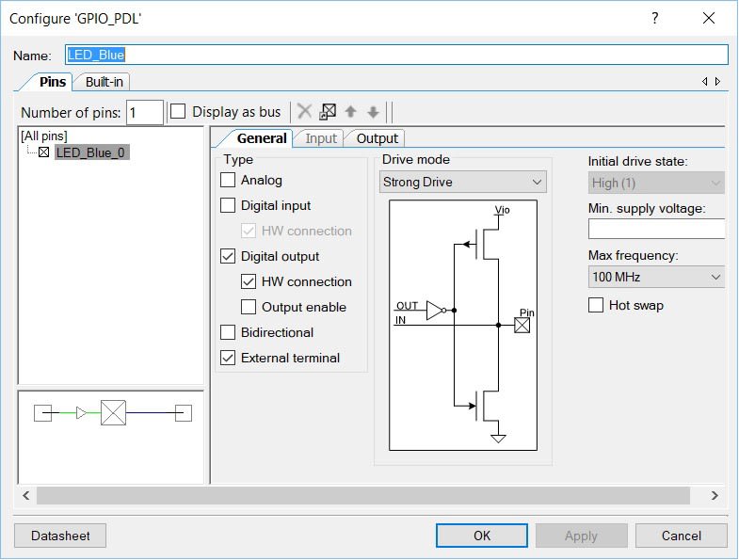Click the Apply button
This screenshot has width=739, height=560.
[581, 536]
